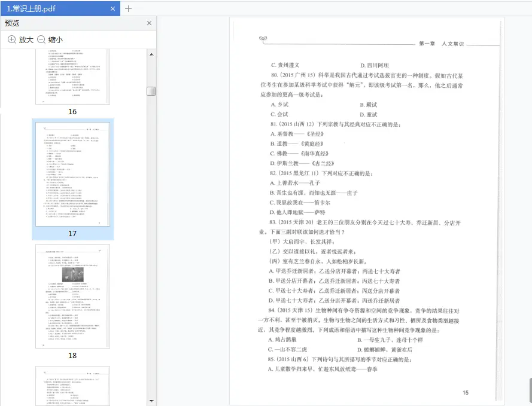Screen dimensions: 532x406
Task: Click option A. 上善若水——孔子
Action: pos(295,183)
